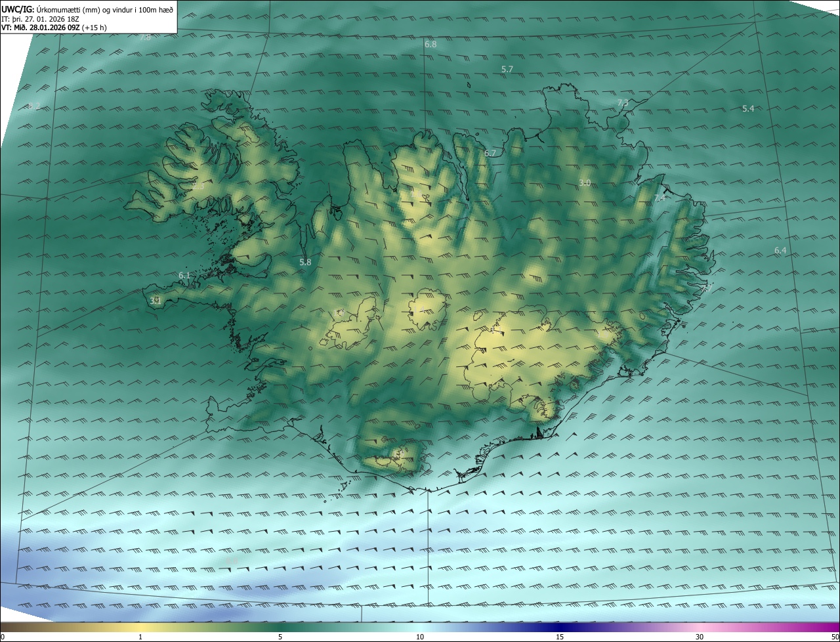Screen dimensions: 840x642
Task: Click the 6.4 value label on the map
Action: pos(780,251)
